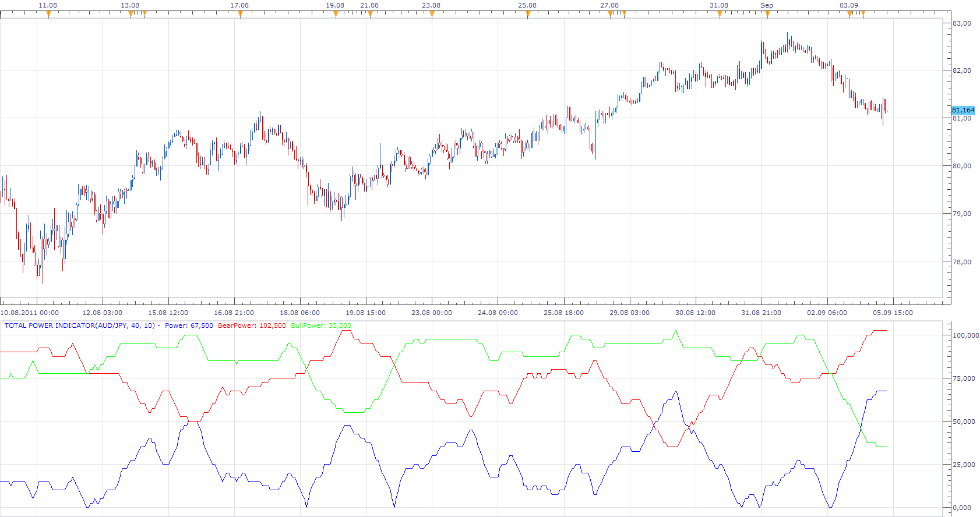The width and height of the screenshot is (980, 517).
Task: Click the orange marker under 21.08
Action: [370, 15]
